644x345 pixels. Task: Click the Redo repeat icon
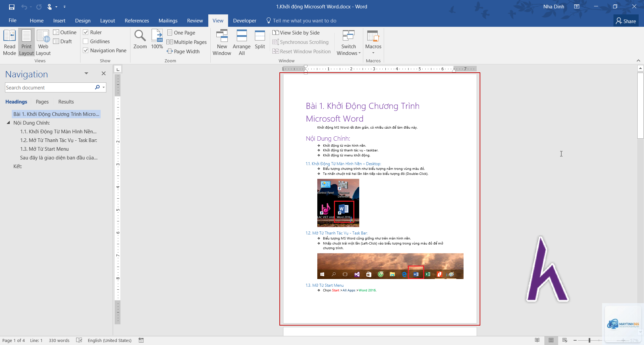[x=39, y=7]
